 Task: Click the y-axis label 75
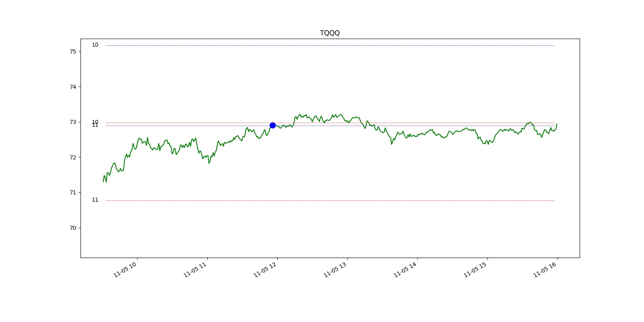pos(73,52)
